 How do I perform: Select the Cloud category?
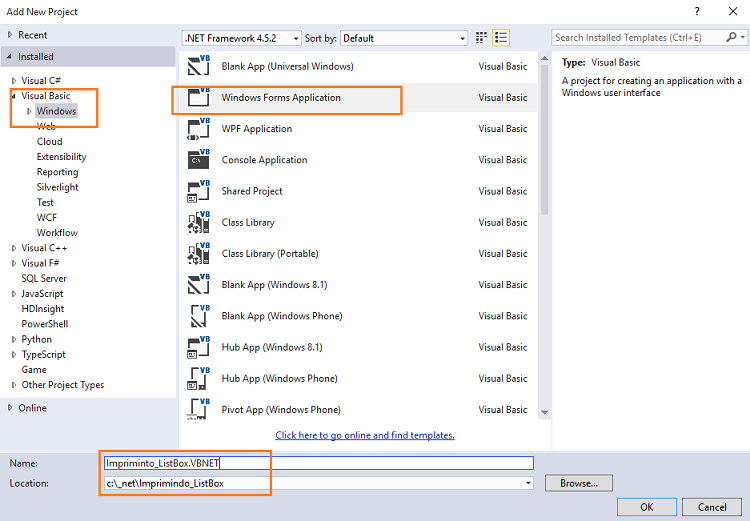(x=49, y=142)
